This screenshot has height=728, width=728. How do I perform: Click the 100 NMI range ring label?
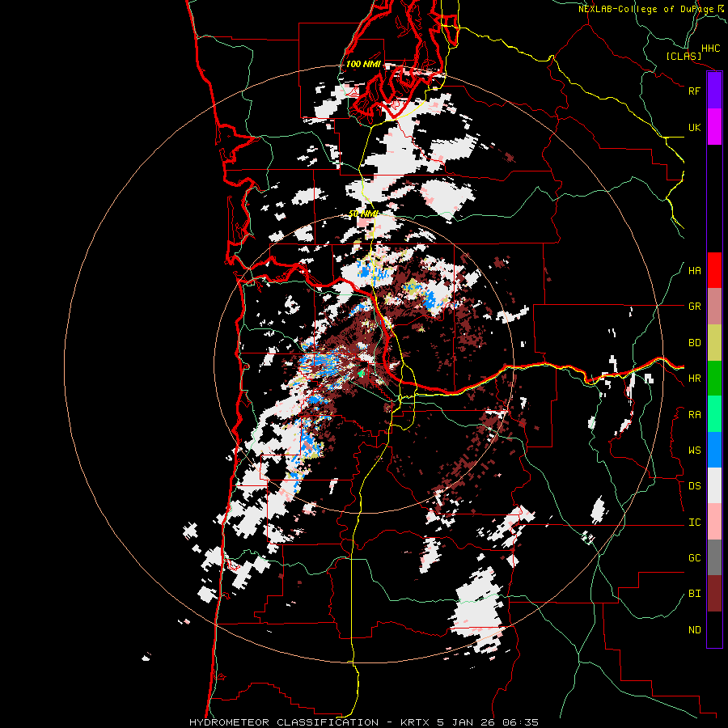point(363,64)
